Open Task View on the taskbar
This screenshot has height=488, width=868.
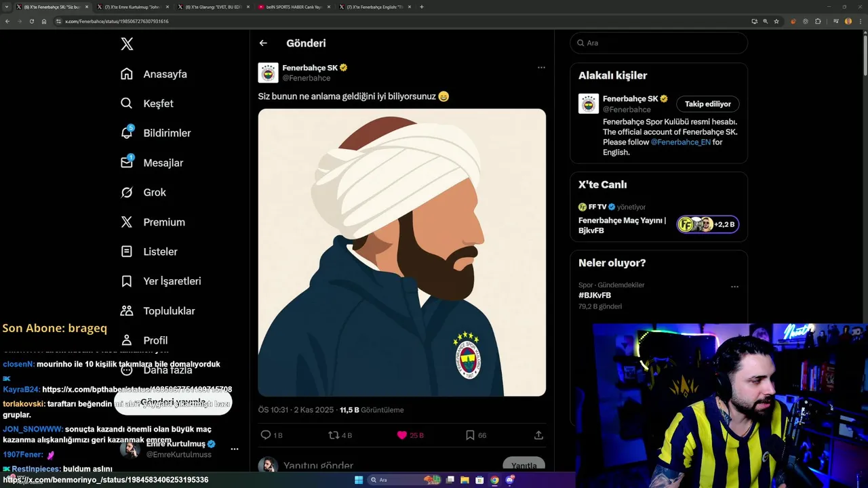(450, 480)
